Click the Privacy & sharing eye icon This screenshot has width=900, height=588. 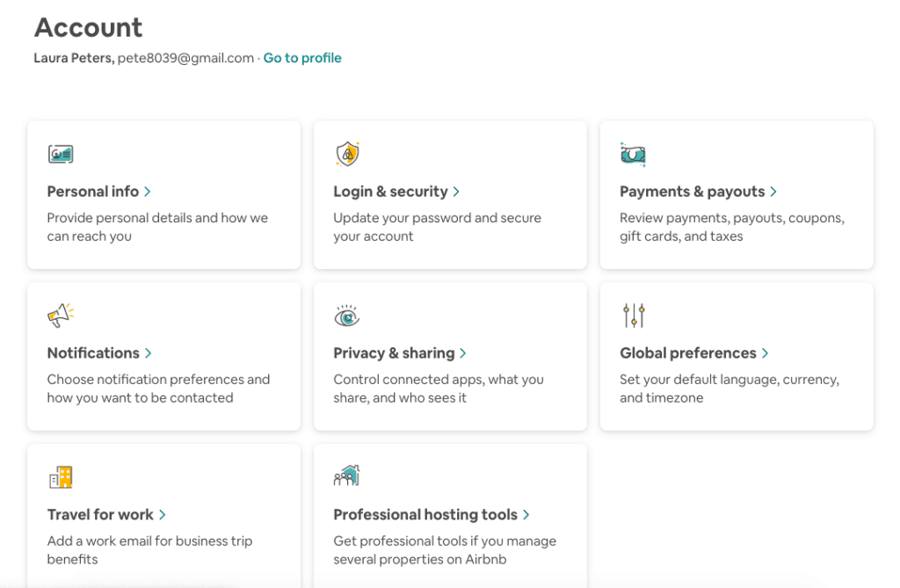346,316
